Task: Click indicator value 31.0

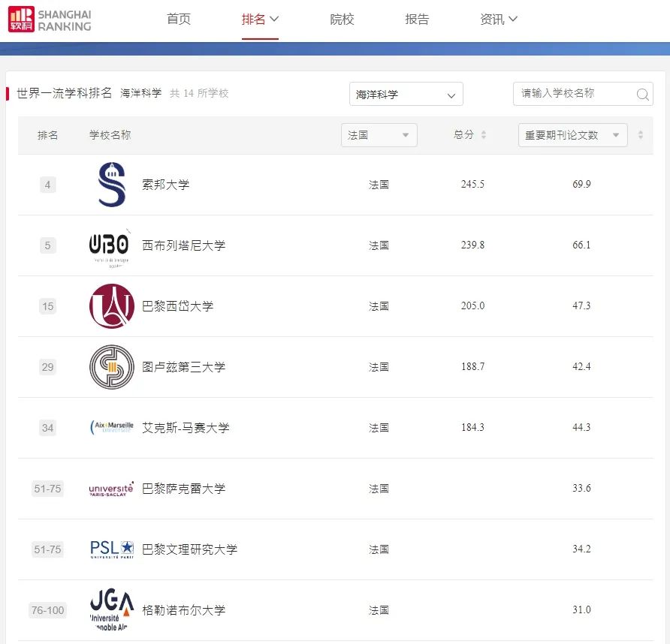Action: click(581, 609)
